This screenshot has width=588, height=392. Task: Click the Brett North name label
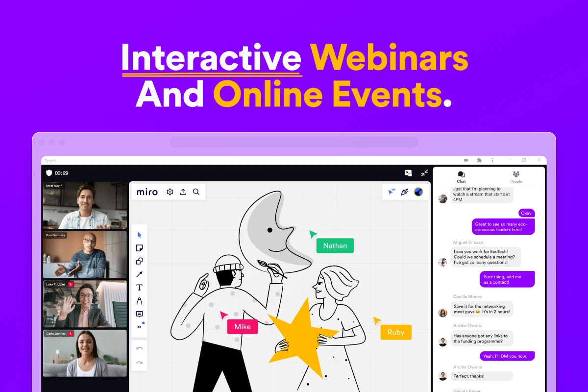pos(54,186)
